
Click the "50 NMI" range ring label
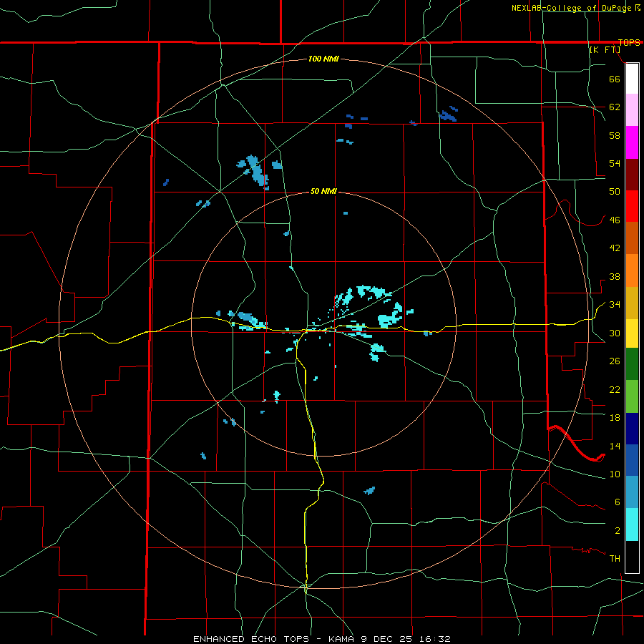tap(323, 191)
